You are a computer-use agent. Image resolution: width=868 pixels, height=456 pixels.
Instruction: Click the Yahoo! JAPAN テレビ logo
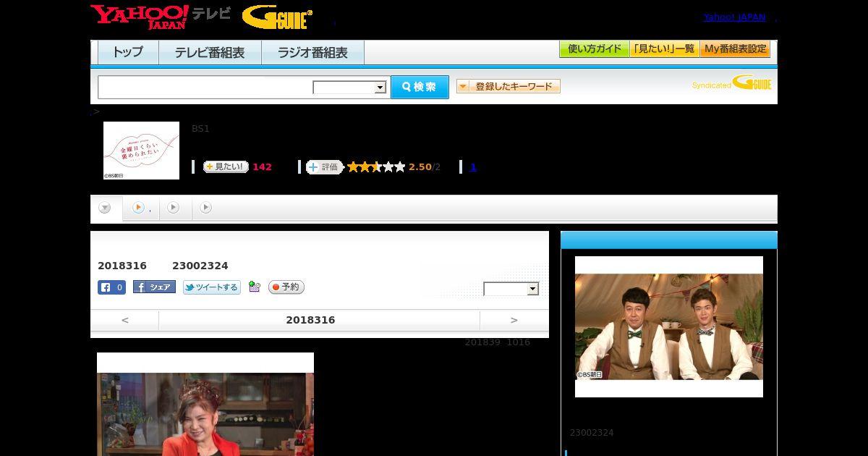[x=161, y=17]
